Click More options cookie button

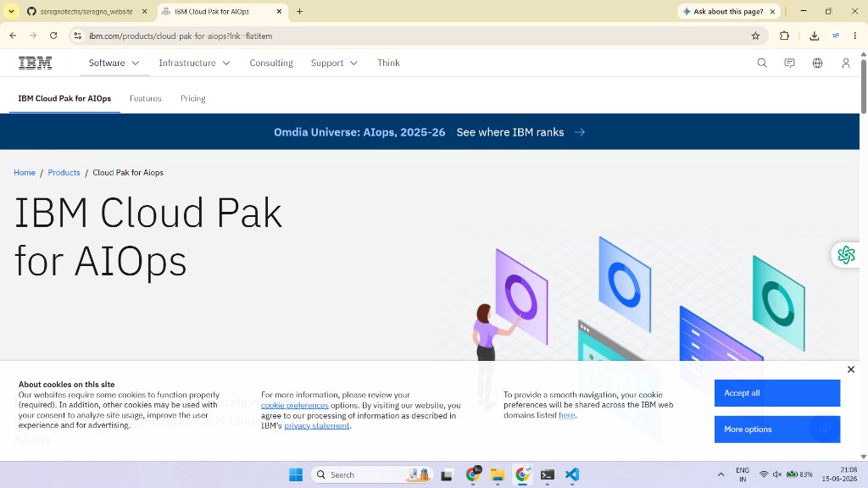pyautogui.click(x=777, y=430)
